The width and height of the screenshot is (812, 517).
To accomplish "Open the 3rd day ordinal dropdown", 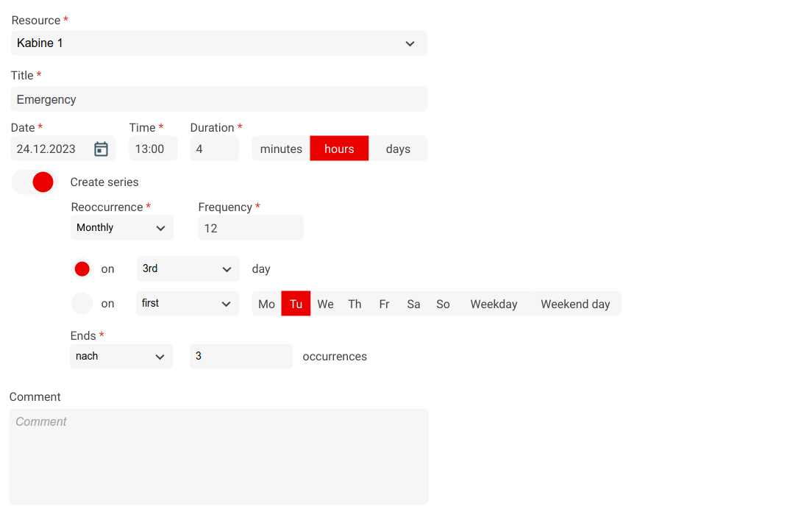I will click(188, 269).
